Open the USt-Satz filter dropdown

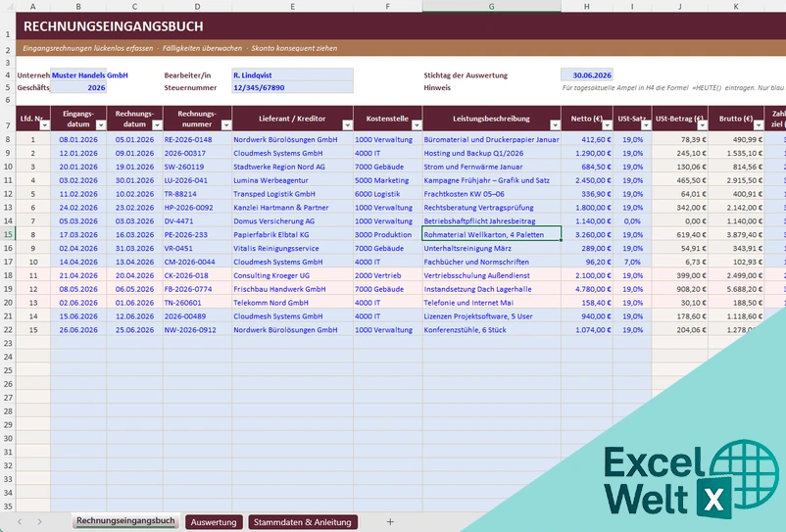click(646, 125)
